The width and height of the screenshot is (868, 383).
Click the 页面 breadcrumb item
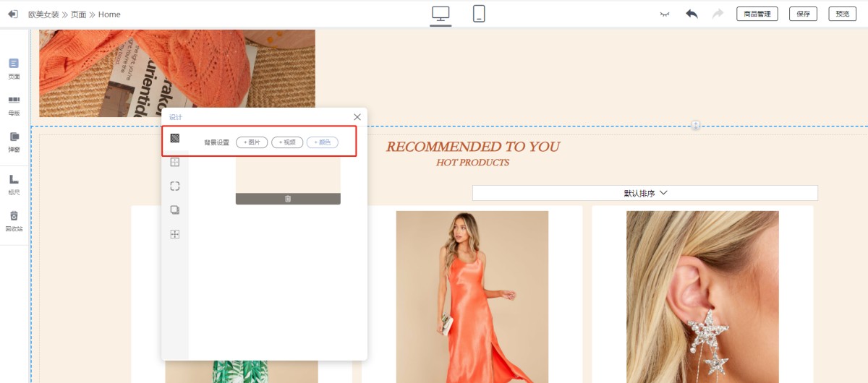click(78, 14)
